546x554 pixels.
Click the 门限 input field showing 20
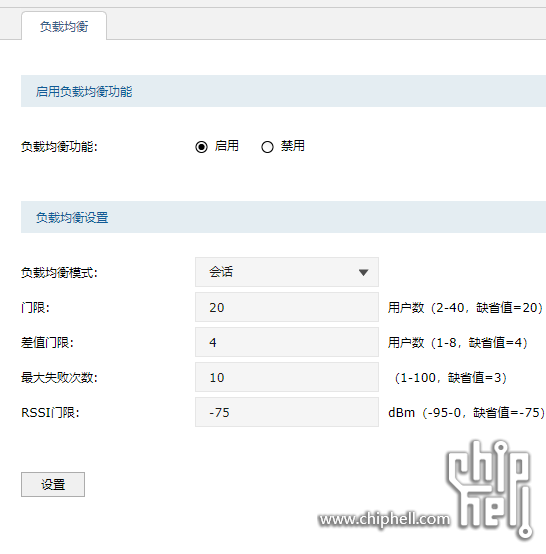tap(287, 307)
